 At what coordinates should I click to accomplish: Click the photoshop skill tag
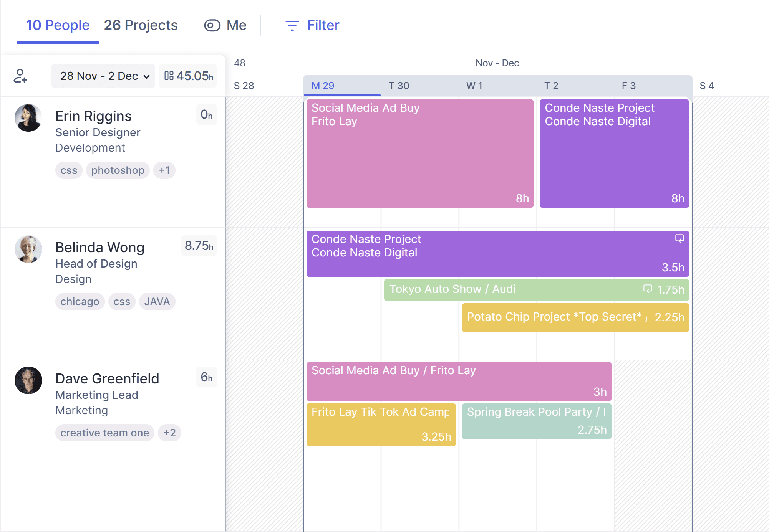click(x=118, y=170)
